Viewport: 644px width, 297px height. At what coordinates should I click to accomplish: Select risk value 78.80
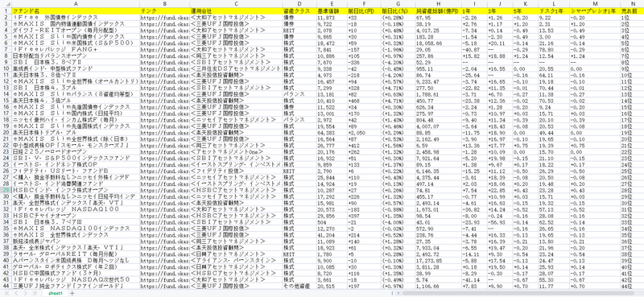tap(554, 49)
